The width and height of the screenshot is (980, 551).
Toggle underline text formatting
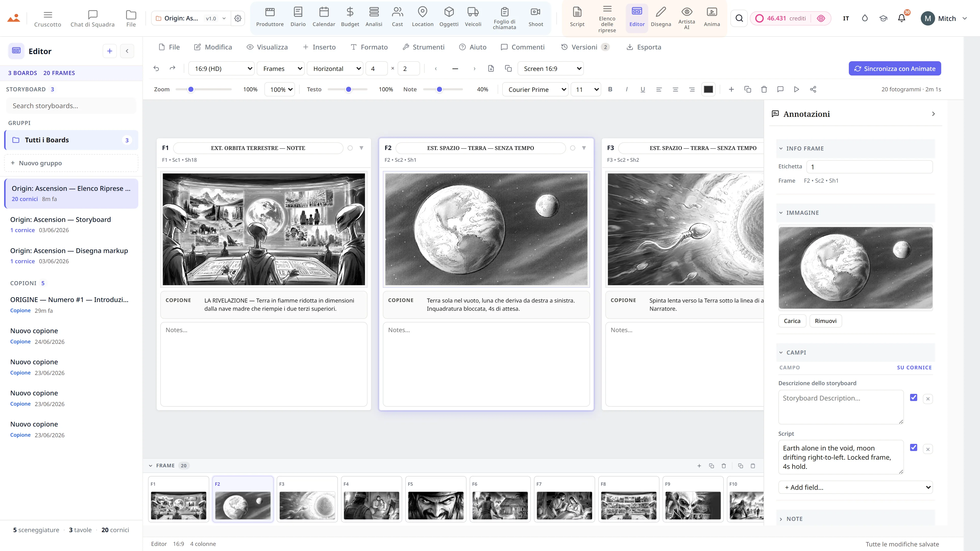643,89
